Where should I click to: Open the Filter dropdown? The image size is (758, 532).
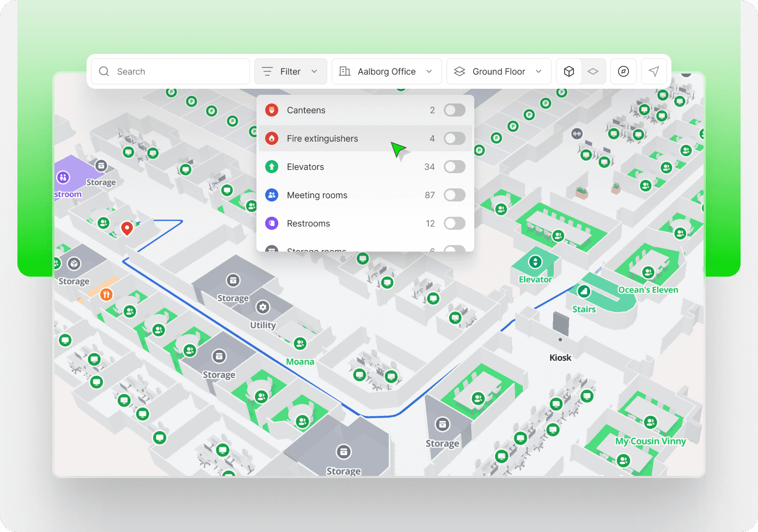tap(291, 71)
